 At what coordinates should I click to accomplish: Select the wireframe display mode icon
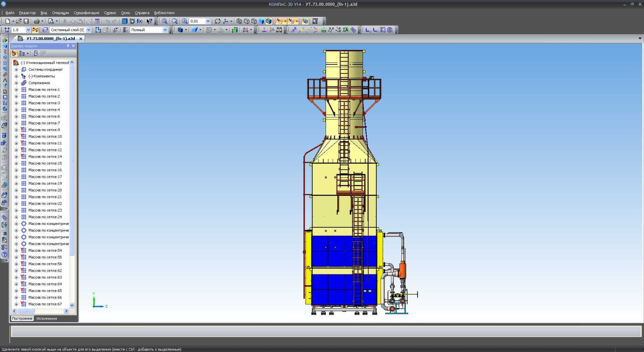coord(239,21)
